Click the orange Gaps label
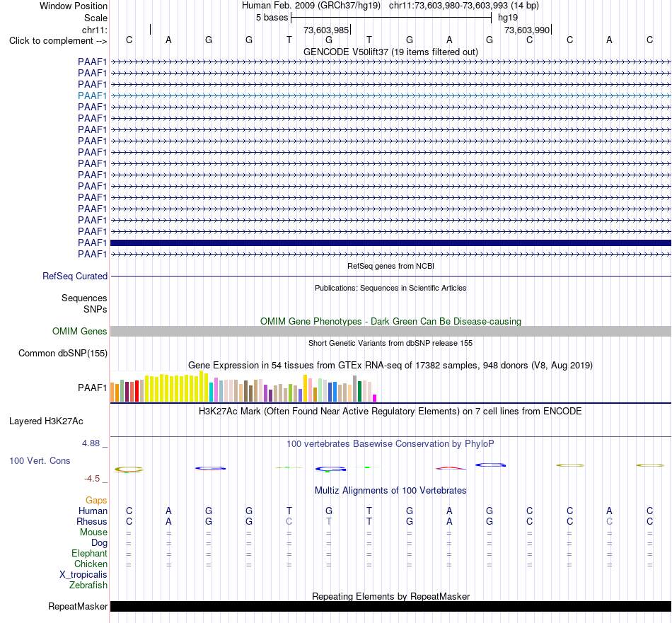Image resolution: width=672 pixels, height=623 pixels. click(96, 500)
